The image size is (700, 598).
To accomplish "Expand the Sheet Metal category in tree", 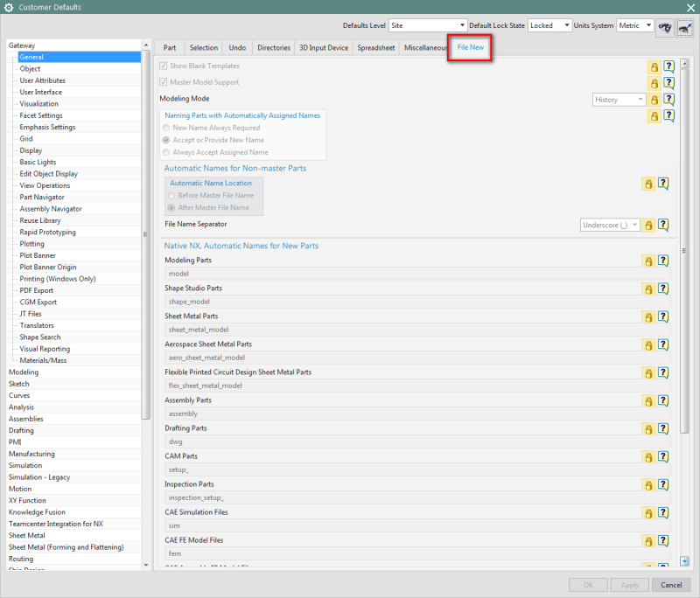I will click(27, 536).
